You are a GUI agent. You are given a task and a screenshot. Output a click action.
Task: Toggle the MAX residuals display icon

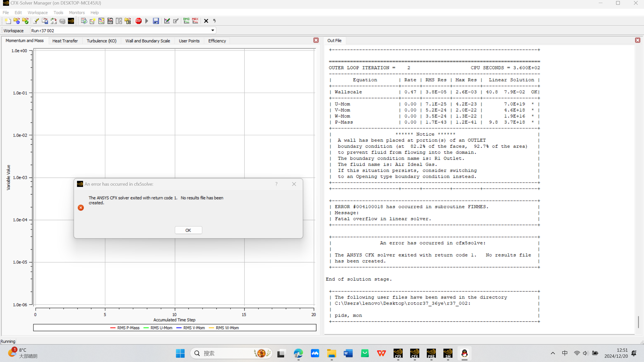(x=195, y=21)
